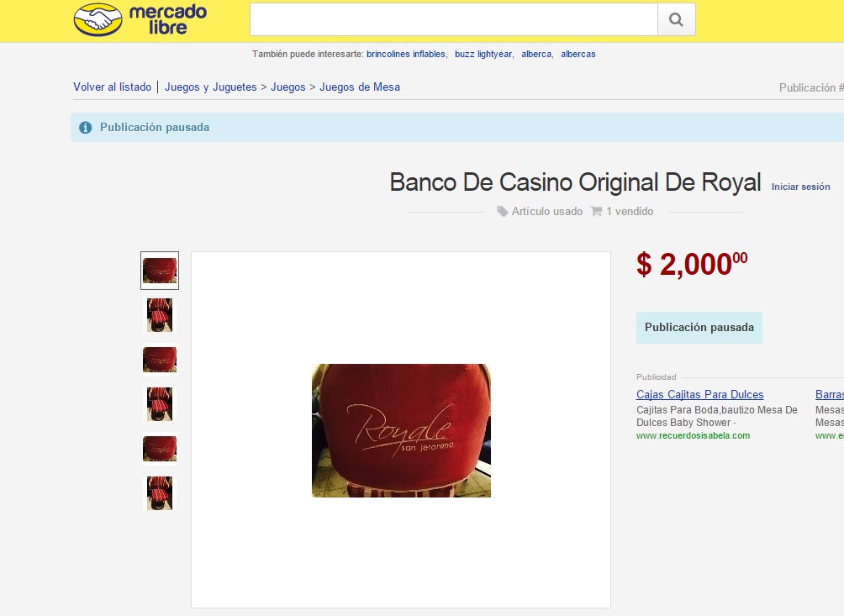Open Juegos de Mesa breadcrumb
The width and height of the screenshot is (844, 616).
[360, 87]
